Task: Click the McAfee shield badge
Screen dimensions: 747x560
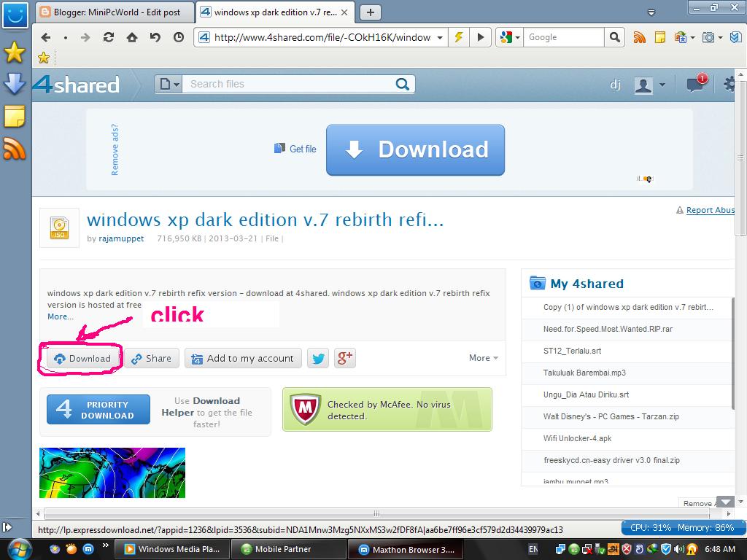Action: point(305,409)
